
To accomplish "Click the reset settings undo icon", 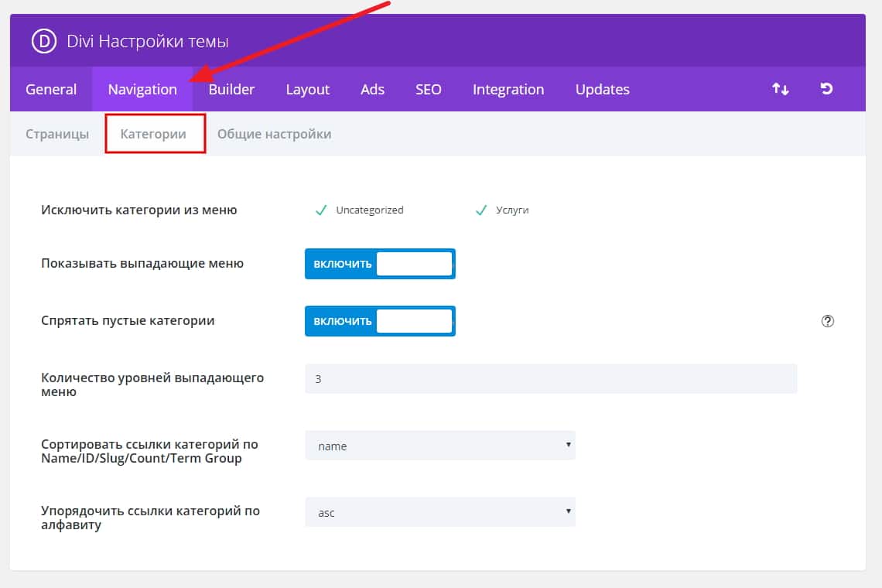I will tap(826, 89).
